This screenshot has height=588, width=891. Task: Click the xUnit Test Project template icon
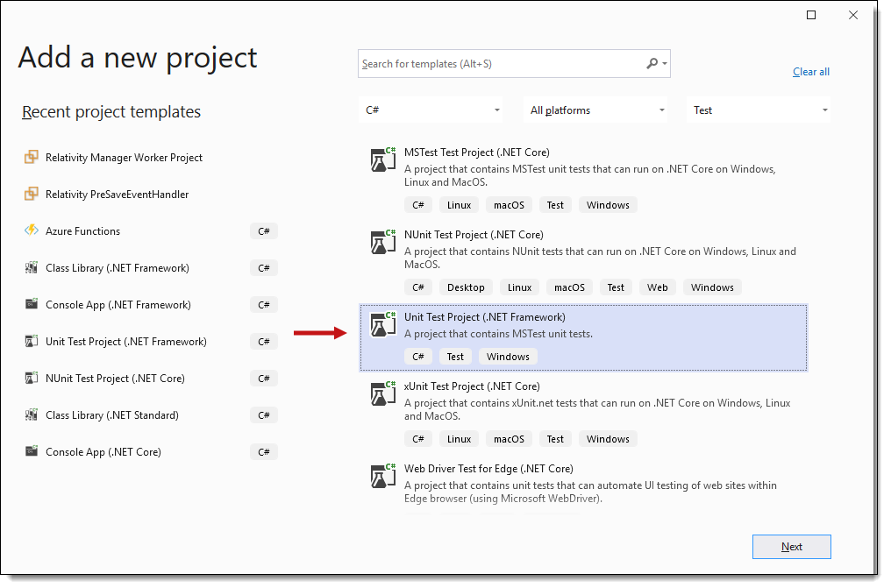(383, 393)
